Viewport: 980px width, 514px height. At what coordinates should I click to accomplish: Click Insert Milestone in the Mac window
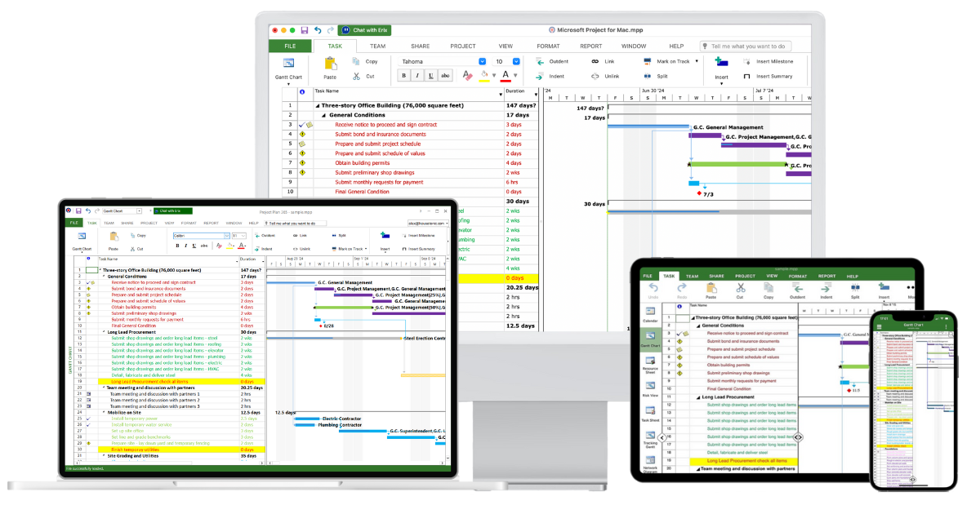(x=768, y=61)
